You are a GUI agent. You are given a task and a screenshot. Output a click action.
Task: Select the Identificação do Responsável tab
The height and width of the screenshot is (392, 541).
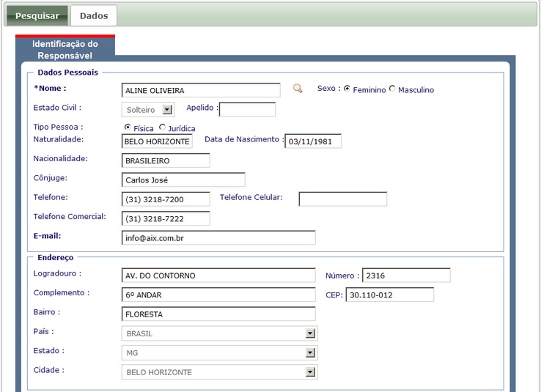(65, 49)
